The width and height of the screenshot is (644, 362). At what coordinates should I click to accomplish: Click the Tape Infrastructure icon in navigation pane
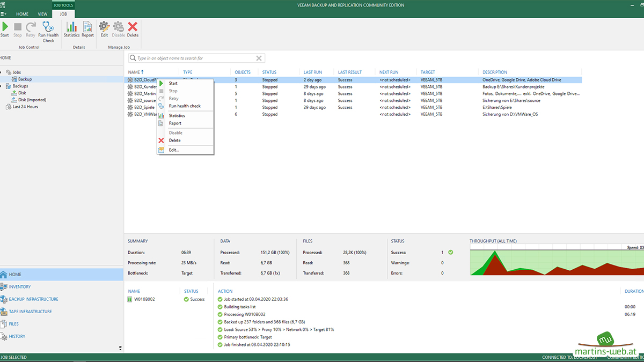click(x=4, y=312)
